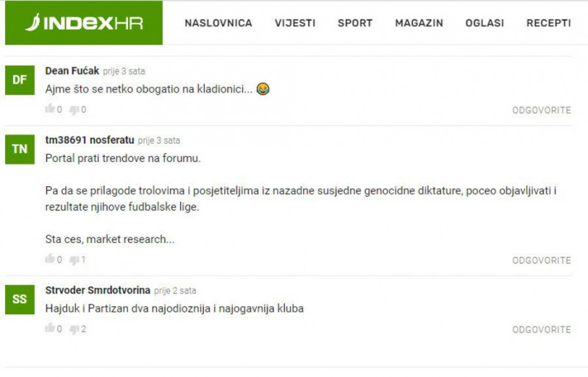The width and height of the screenshot is (588, 377).
Task: Open the Recepti section
Action: click(549, 24)
